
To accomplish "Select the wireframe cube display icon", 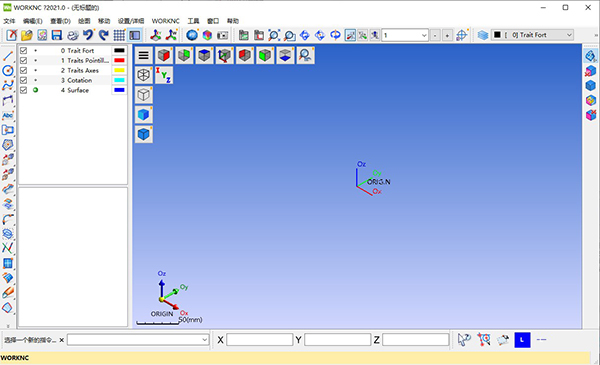I will (x=143, y=75).
